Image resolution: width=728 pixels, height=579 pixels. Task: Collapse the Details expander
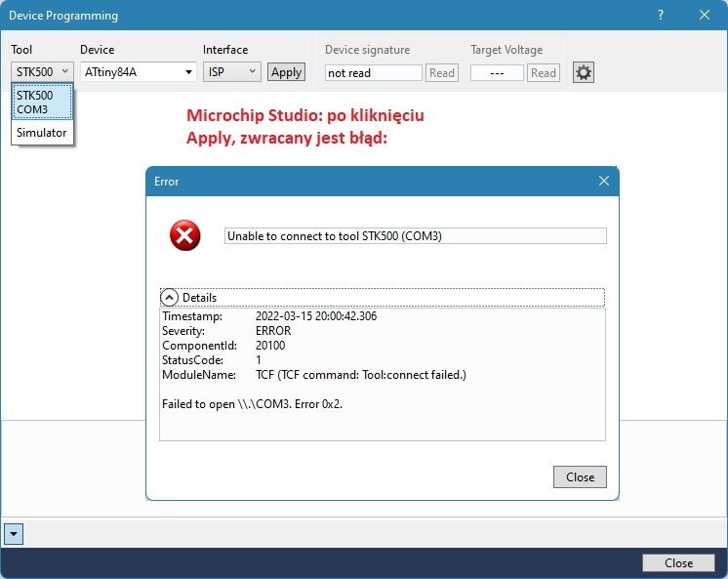coord(169,298)
